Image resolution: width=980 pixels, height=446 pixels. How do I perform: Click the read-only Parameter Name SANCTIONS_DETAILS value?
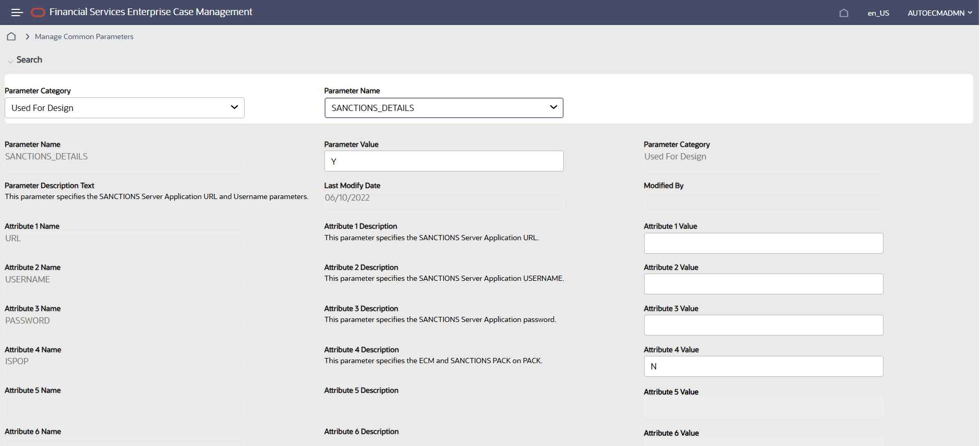click(46, 157)
